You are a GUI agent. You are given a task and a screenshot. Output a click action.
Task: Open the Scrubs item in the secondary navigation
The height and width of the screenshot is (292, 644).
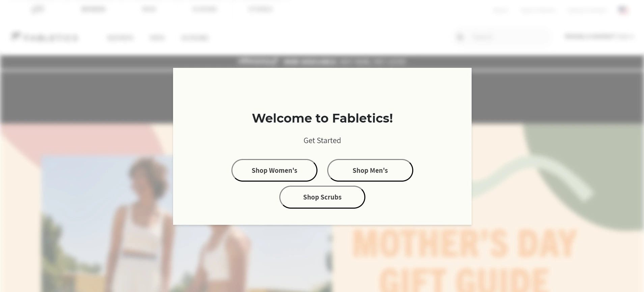click(195, 37)
